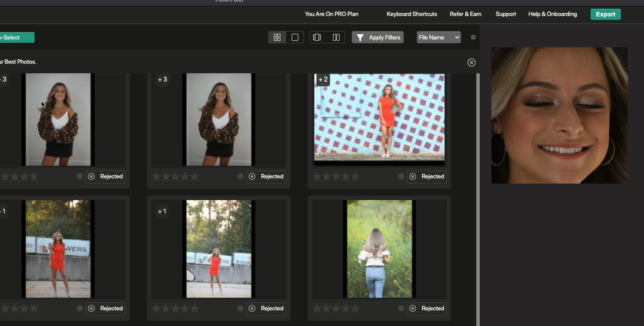Select the grassy field back-view thumbnail

pyautogui.click(x=379, y=249)
